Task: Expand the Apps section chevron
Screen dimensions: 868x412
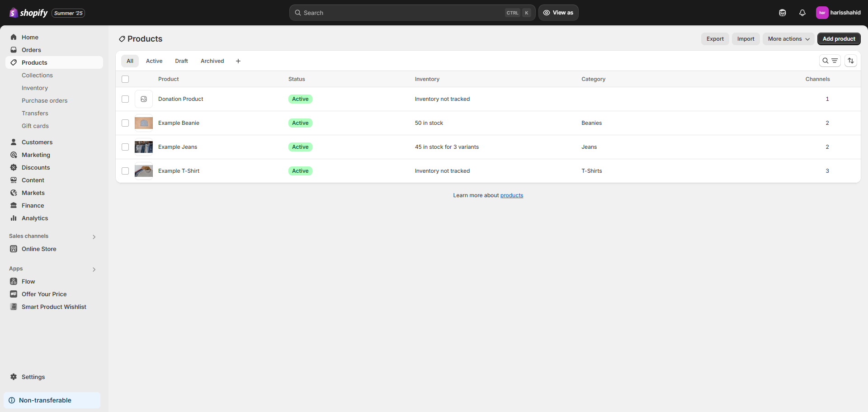Action: (94, 270)
